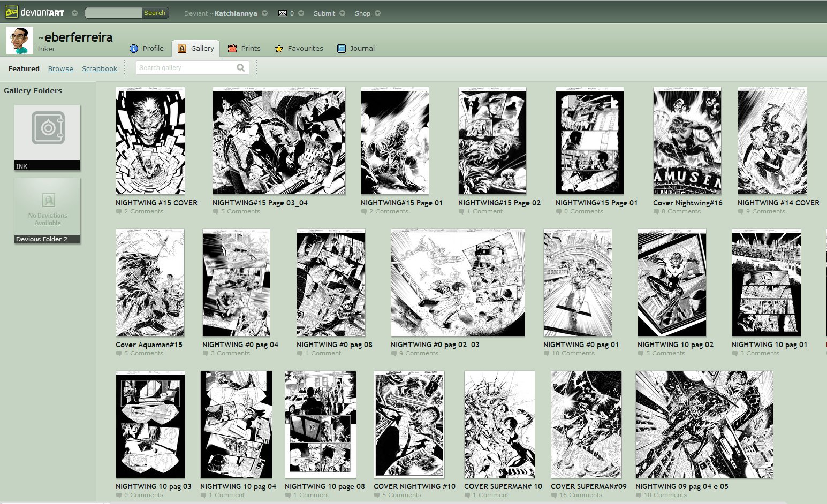Click the NIGHTWING #0 pag 04 title
This screenshot has width=827, height=504.
tap(240, 345)
